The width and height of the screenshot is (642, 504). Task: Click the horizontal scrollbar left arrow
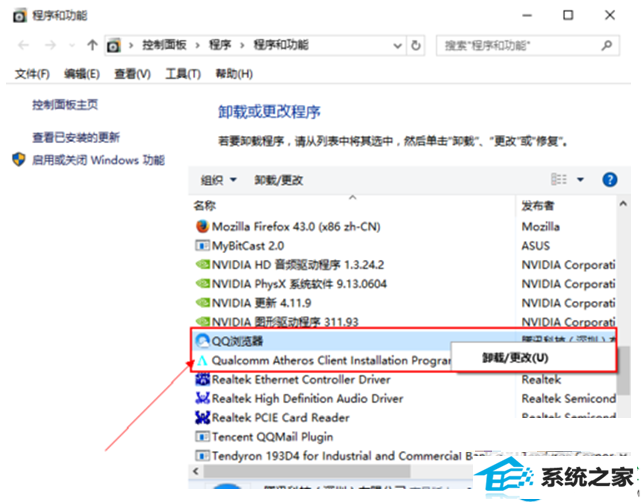tap(196, 471)
